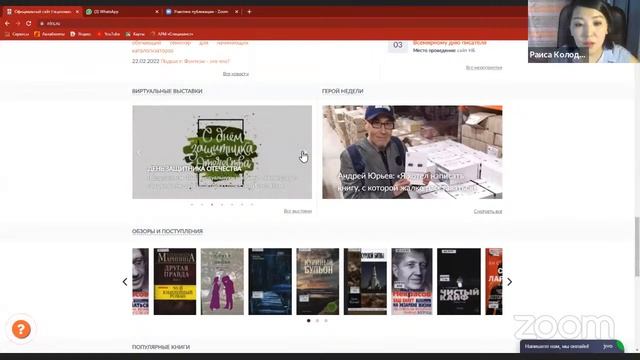
Task: Open the Андрей Юрьев hero of the week image
Action: [412, 152]
